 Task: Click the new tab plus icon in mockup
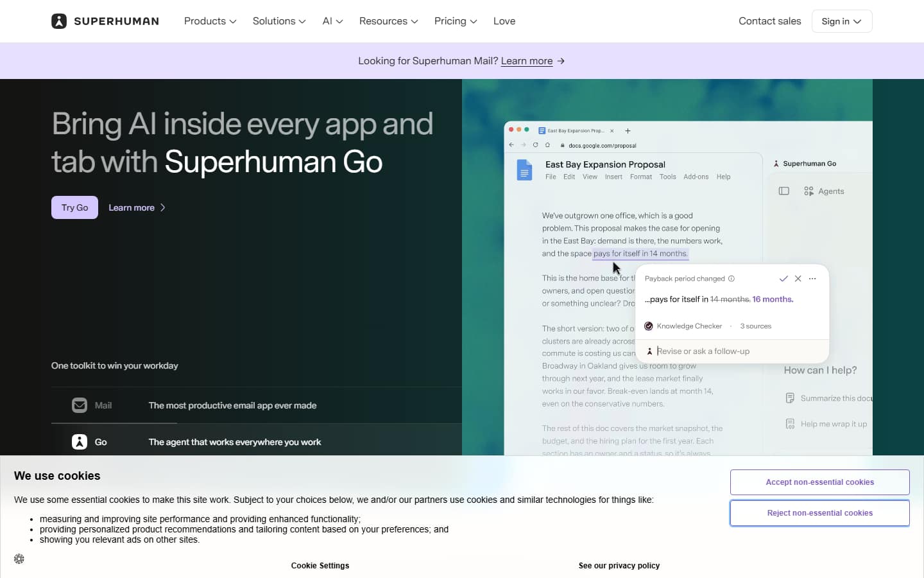coord(628,131)
